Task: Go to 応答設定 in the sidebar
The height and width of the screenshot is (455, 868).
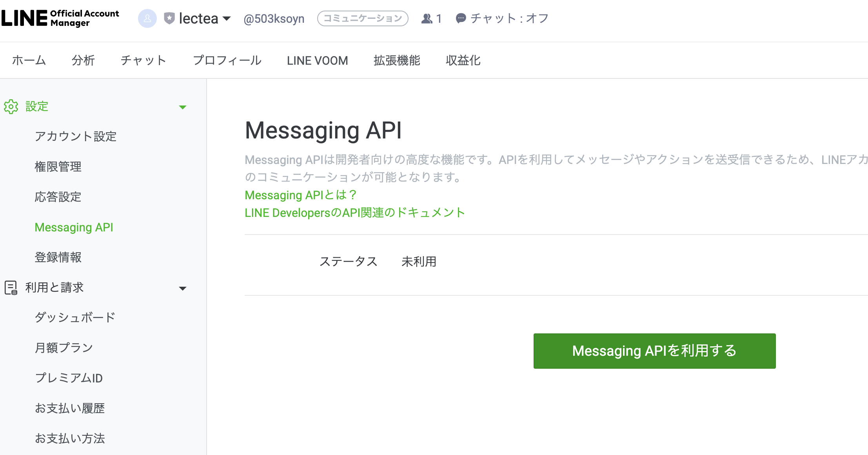Action: (x=58, y=197)
